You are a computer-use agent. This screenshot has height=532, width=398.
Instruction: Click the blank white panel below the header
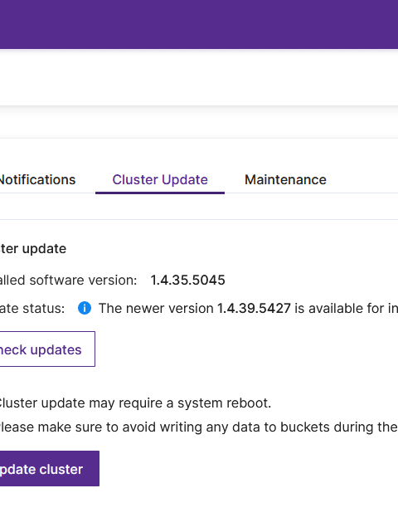point(199,77)
